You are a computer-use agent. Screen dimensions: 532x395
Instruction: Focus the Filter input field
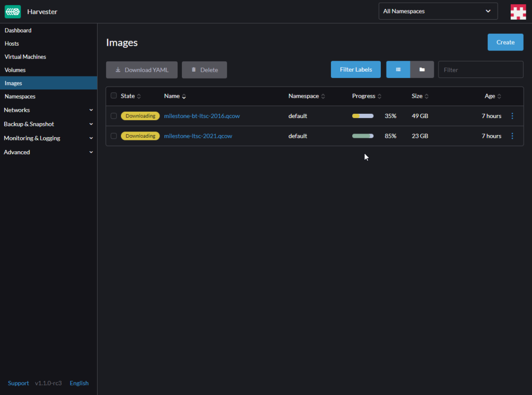point(480,70)
